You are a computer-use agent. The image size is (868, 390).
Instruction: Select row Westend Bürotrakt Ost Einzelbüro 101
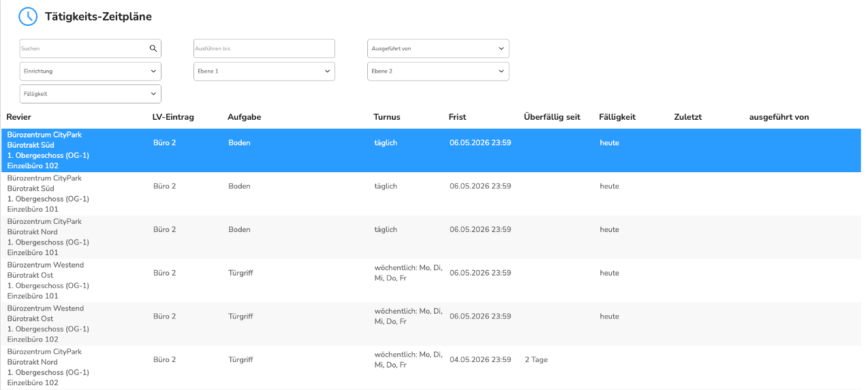pyautogui.click(x=431, y=280)
